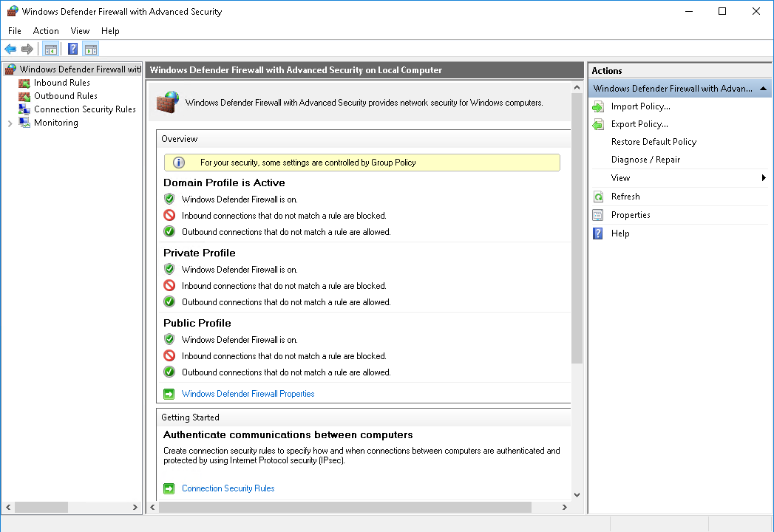Open the File menu
Screen dimensions: 774x532
[14, 31]
